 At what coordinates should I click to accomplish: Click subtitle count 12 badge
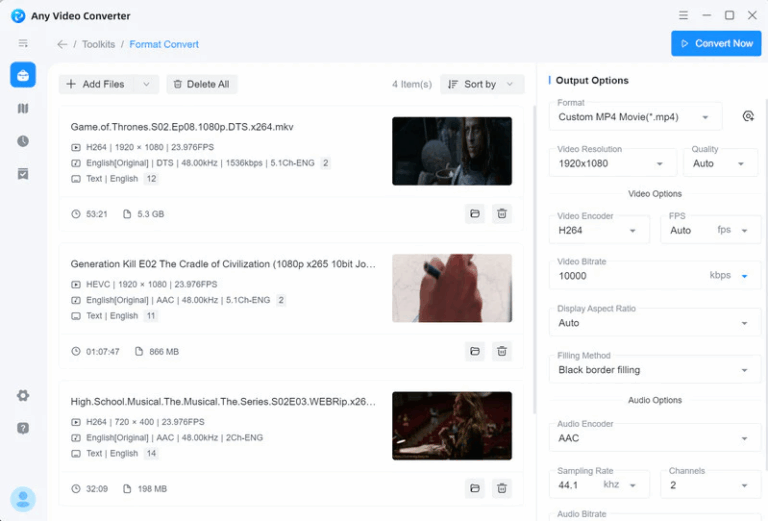tap(151, 179)
